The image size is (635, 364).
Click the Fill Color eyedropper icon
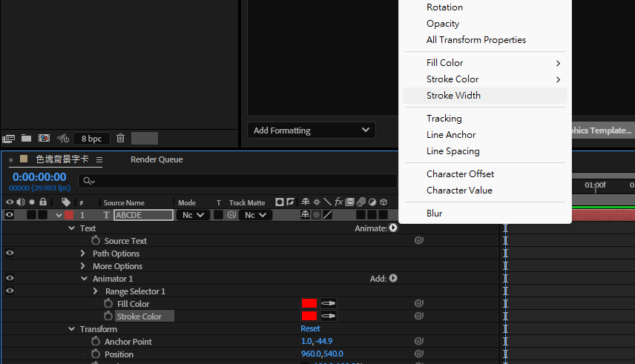coord(328,304)
